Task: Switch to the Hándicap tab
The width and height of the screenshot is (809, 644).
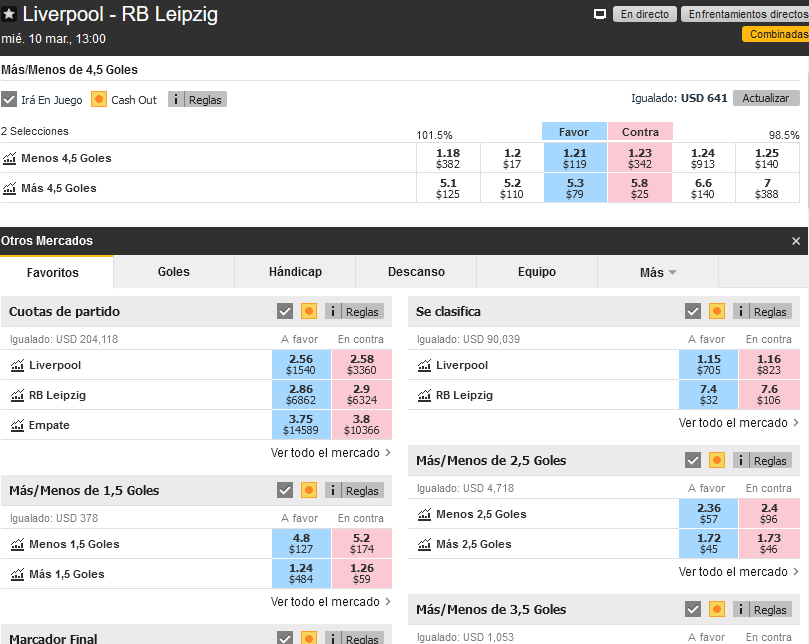Action: click(295, 272)
